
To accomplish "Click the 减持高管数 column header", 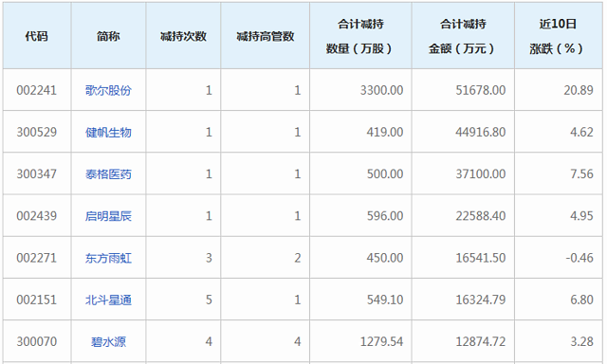I will [x=266, y=36].
